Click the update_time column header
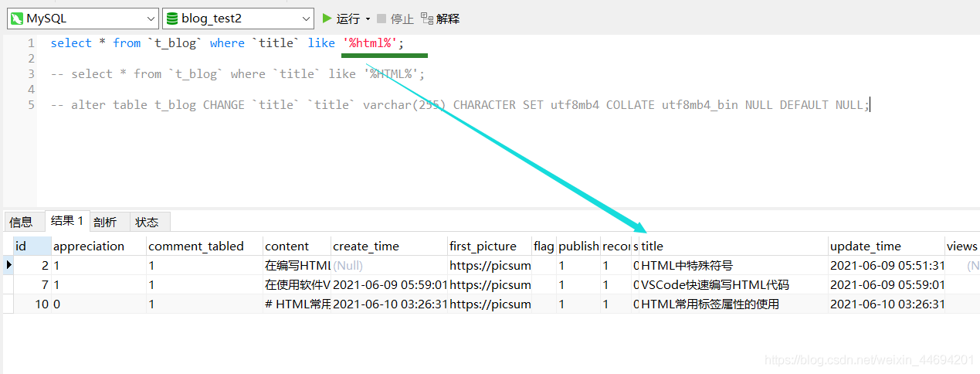Screen dimensions: 980x374 point(886,246)
